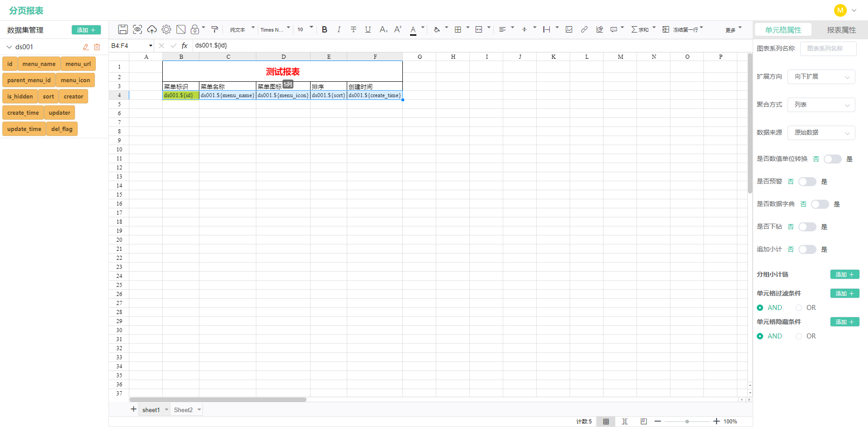
Task: Click the cloud upload icon
Action: pyautogui.click(x=152, y=29)
